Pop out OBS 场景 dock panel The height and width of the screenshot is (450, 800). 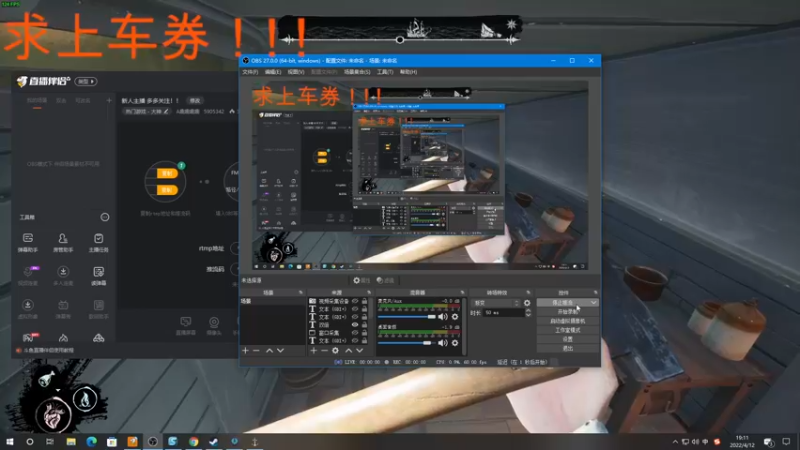pyautogui.click(x=301, y=292)
